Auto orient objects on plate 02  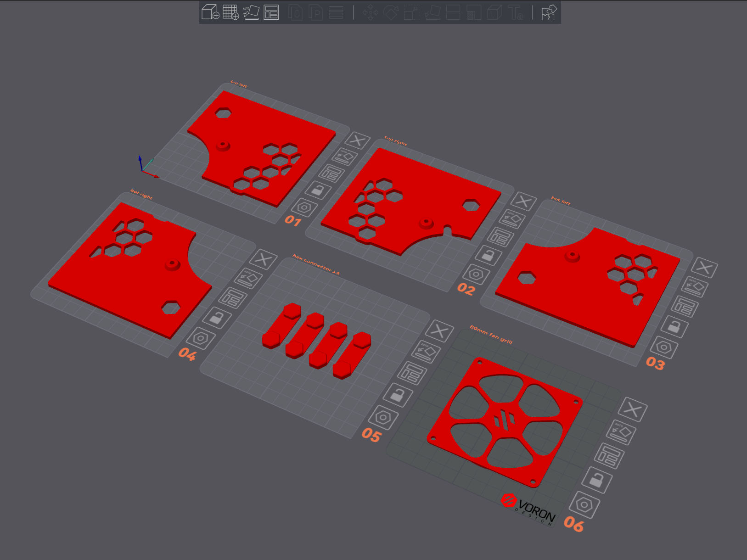512,218
